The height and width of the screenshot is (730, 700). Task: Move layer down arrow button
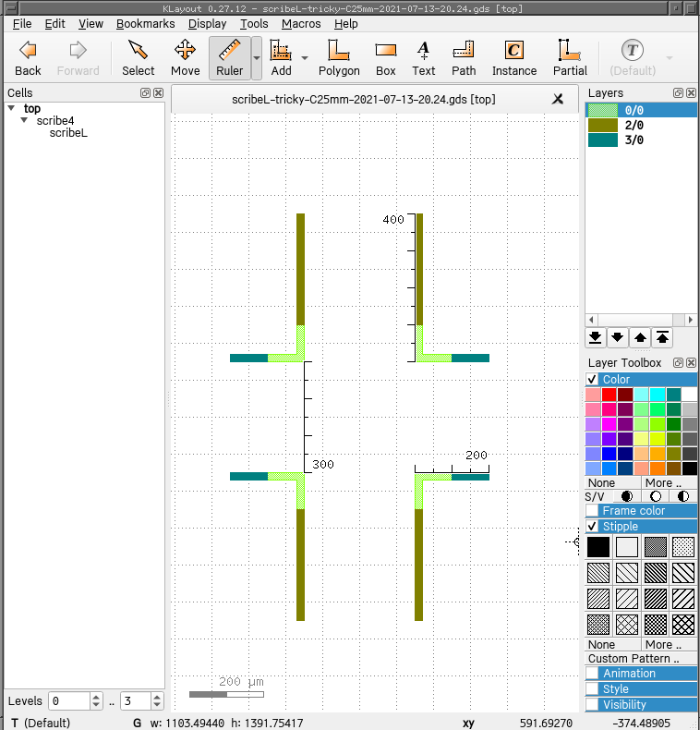tap(618, 337)
